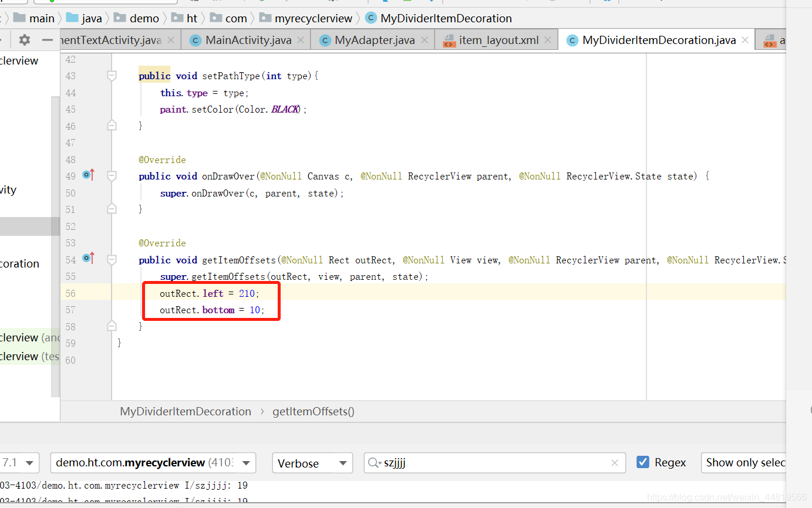Click 'paint.setColor(Color.BLACK);' code line
Viewport: 812px width, 508px height.
(x=233, y=109)
